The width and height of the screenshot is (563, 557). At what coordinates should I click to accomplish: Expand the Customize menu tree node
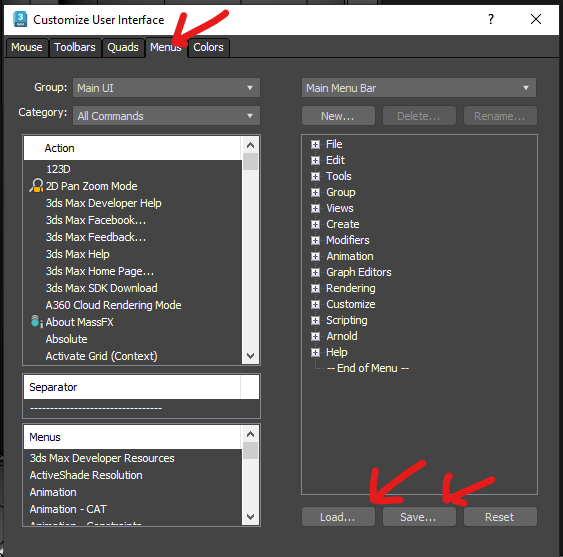coord(315,305)
